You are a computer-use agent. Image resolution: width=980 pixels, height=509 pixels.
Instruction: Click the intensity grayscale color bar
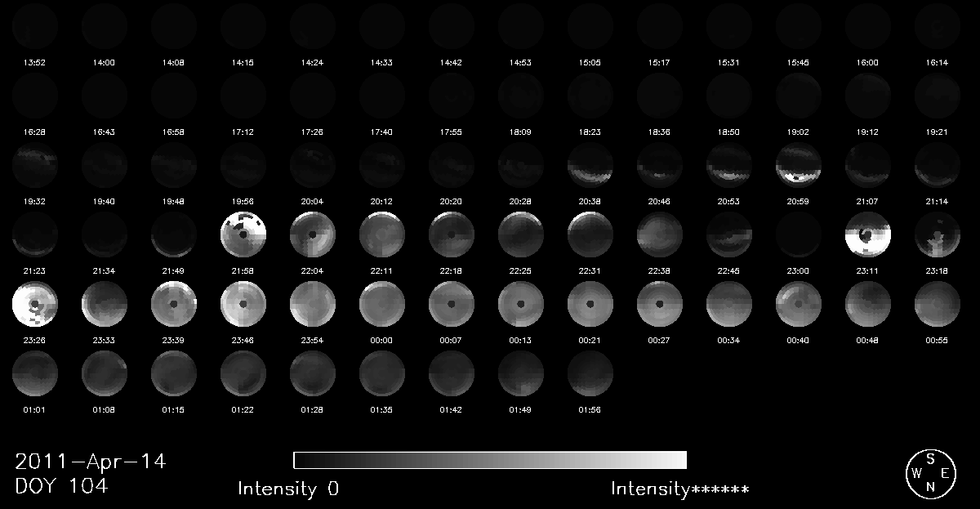pyautogui.click(x=490, y=459)
